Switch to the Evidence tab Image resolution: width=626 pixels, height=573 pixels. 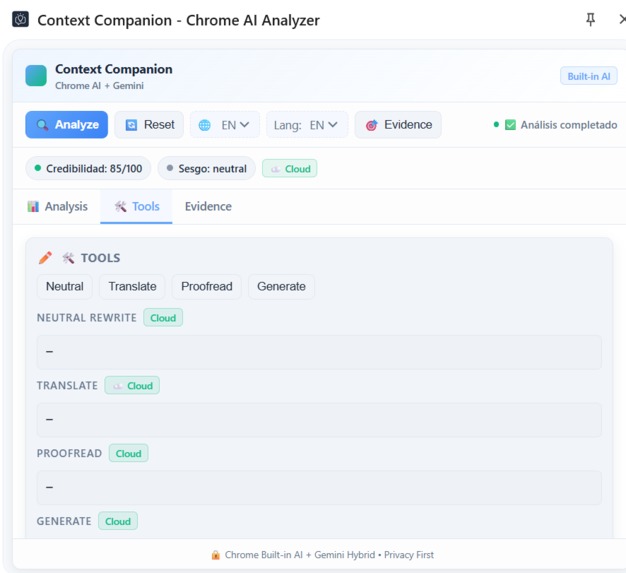208,206
